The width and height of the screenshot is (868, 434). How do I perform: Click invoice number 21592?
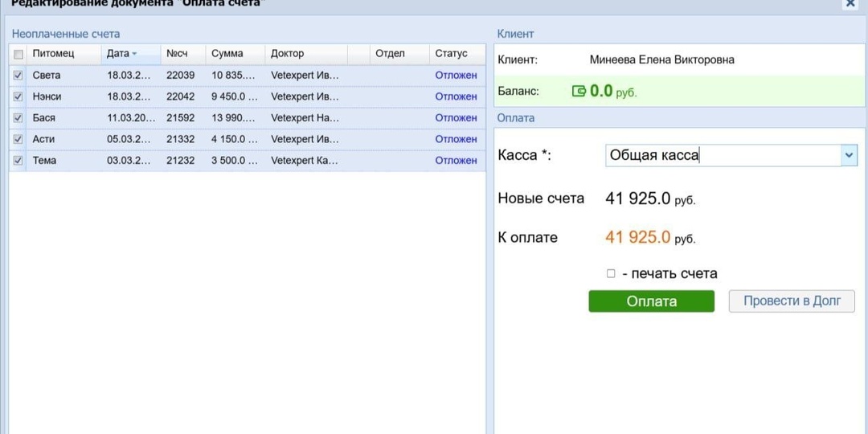coord(181,118)
